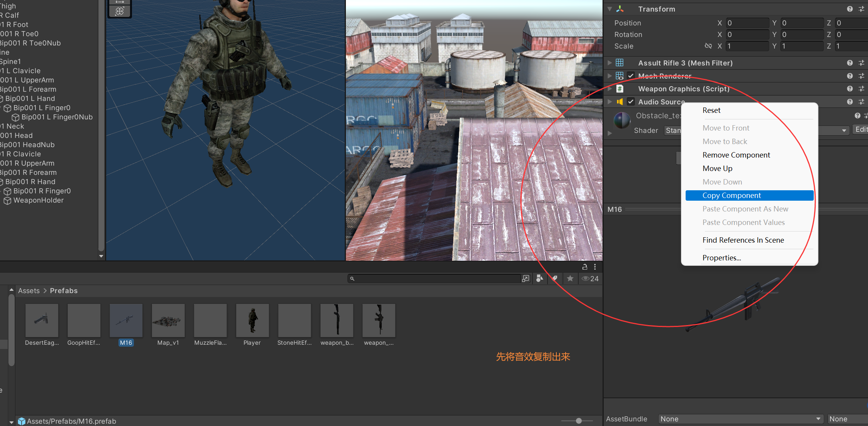Select Find References In Scene
The width and height of the screenshot is (868, 426).
coord(749,240)
